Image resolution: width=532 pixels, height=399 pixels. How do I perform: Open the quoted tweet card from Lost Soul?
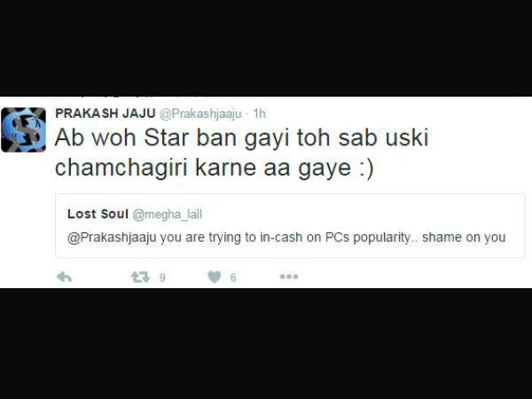[x=290, y=225]
